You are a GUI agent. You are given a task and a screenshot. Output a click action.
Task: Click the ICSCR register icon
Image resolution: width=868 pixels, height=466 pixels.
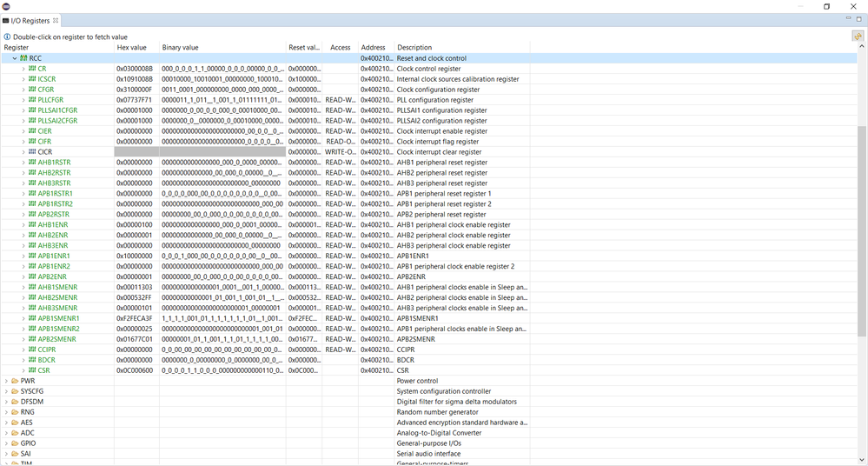(32, 79)
